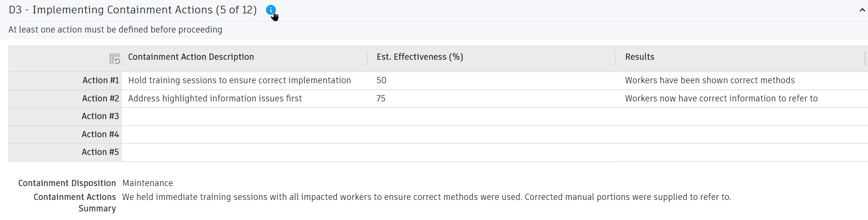Click the empty description cell for Action #3

tap(244, 116)
